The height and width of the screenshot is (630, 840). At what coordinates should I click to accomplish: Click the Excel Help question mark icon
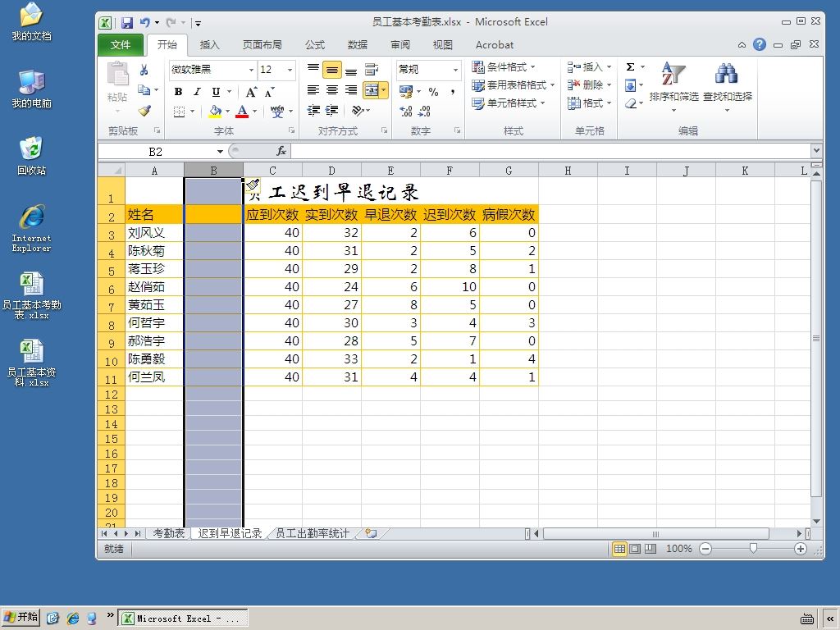[759, 44]
